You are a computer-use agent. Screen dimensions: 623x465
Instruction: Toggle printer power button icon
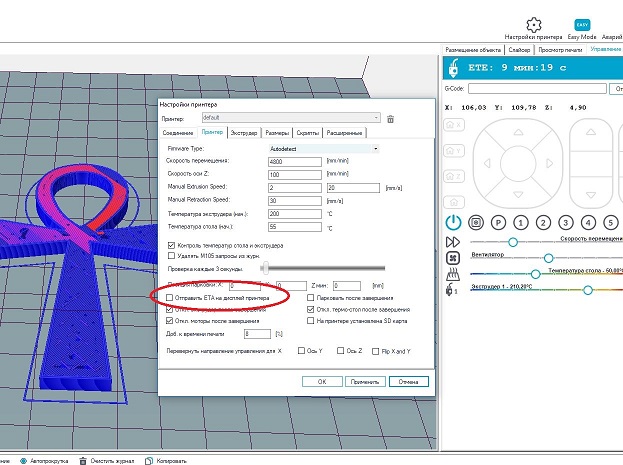point(453,223)
